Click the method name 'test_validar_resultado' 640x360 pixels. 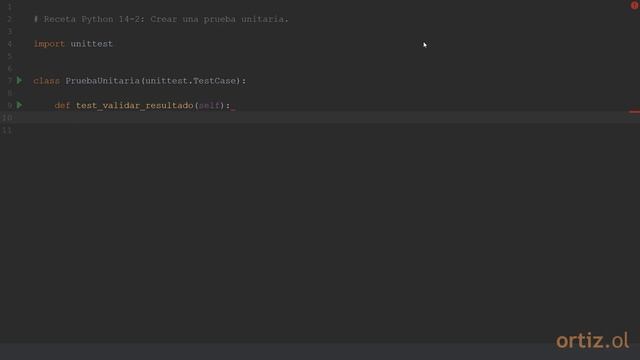pos(134,105)
